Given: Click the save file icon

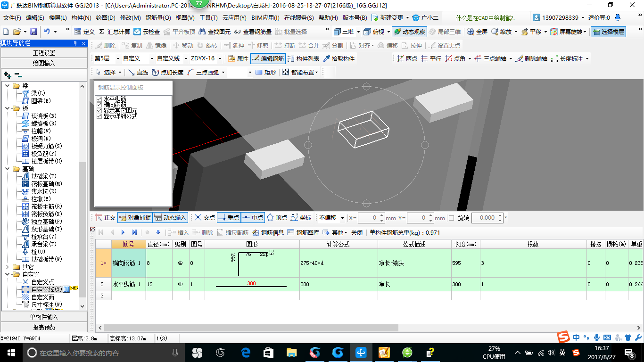Looking at the screenshot, I should tap(33, 32).
